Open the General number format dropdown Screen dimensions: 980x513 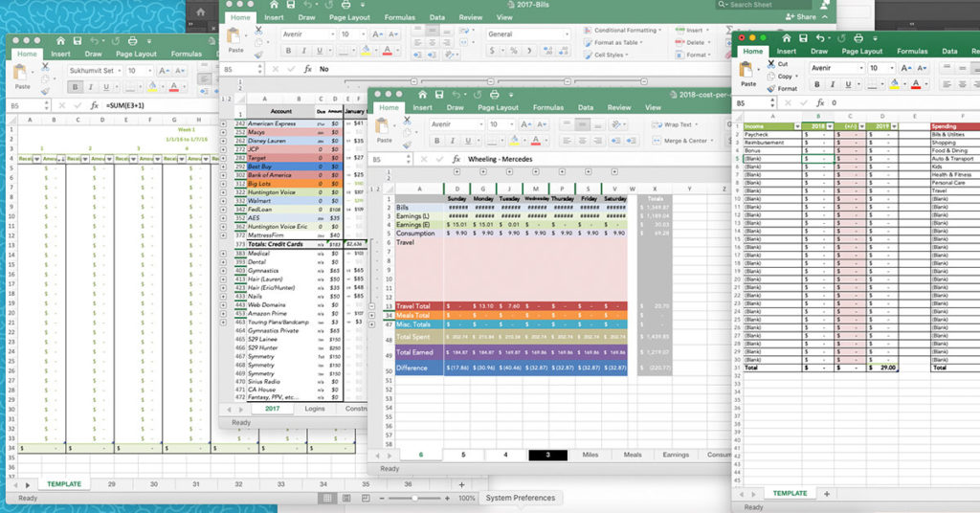(565, 34)
